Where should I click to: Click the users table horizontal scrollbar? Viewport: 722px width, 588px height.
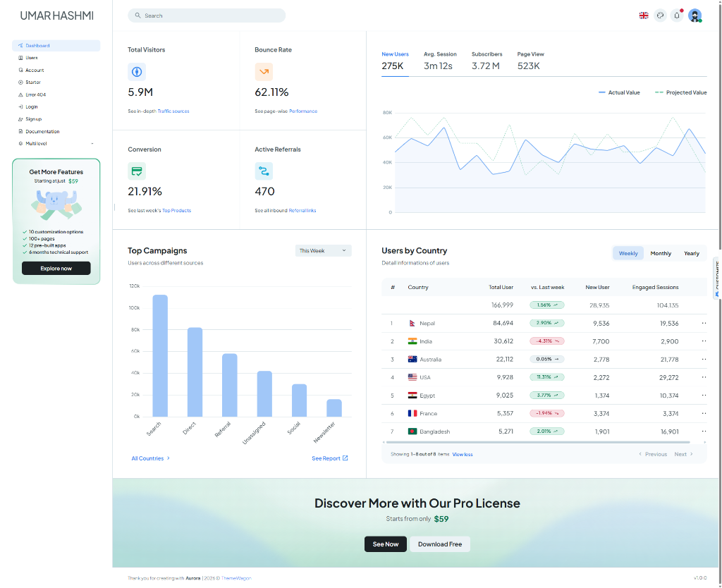pos(543,442)
